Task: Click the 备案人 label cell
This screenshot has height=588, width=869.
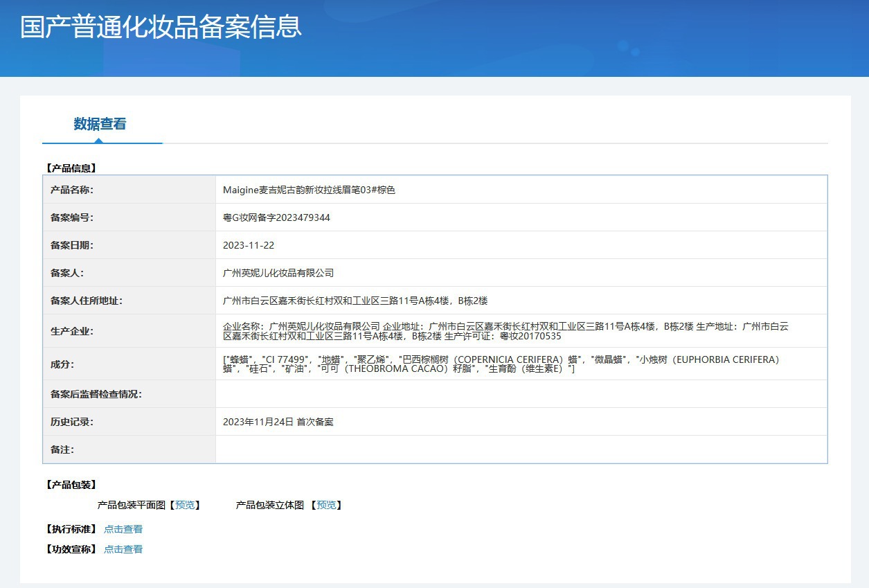Action: (x=129, y=273)
